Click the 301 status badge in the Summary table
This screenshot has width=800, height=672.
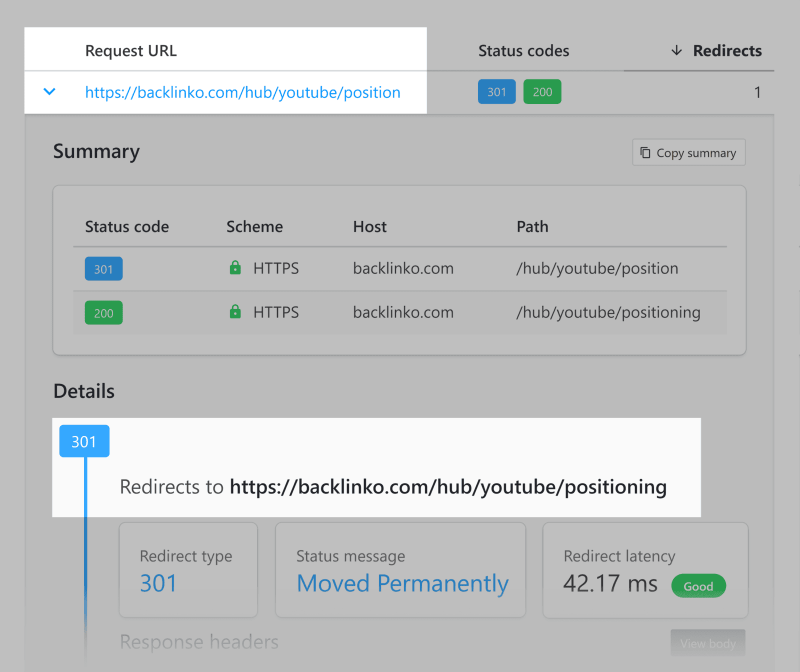(x=103, y=268)
